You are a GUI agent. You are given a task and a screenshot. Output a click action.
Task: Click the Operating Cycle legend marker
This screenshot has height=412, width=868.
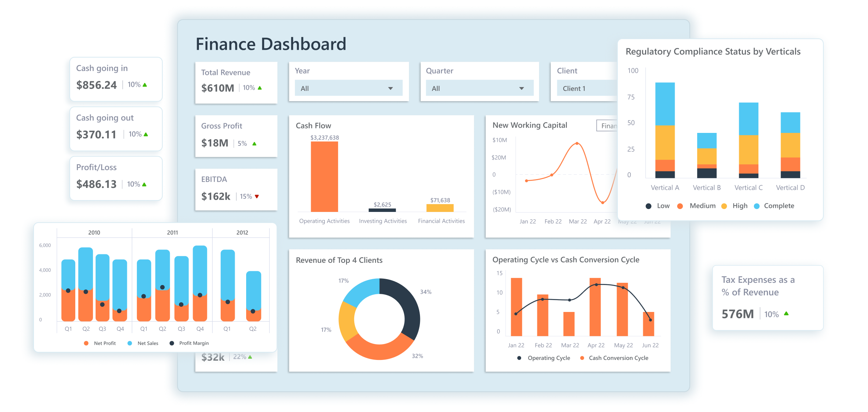(519, 358)
